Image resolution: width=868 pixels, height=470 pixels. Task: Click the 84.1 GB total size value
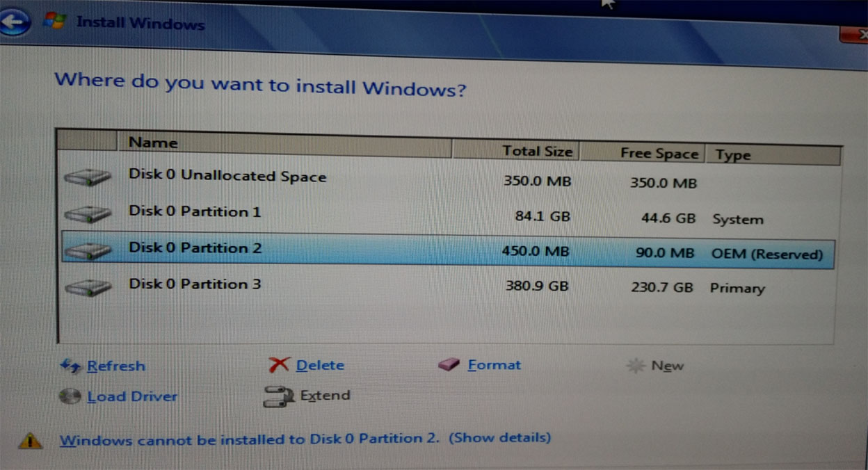pos(542,216)
